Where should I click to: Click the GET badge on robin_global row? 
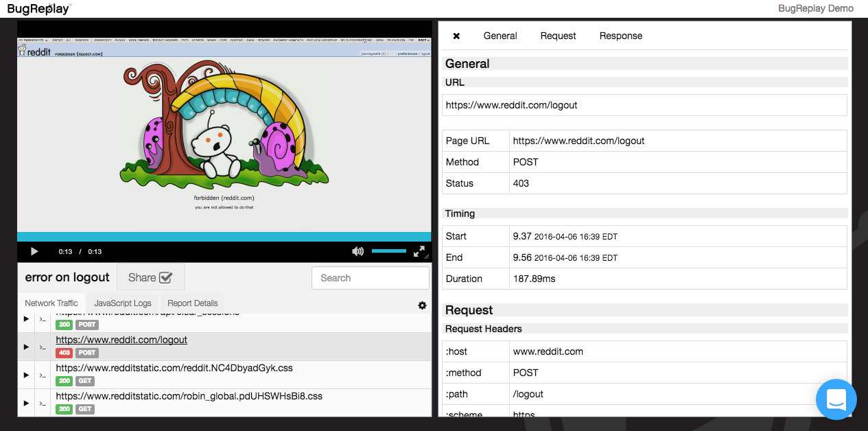[85, 409]
